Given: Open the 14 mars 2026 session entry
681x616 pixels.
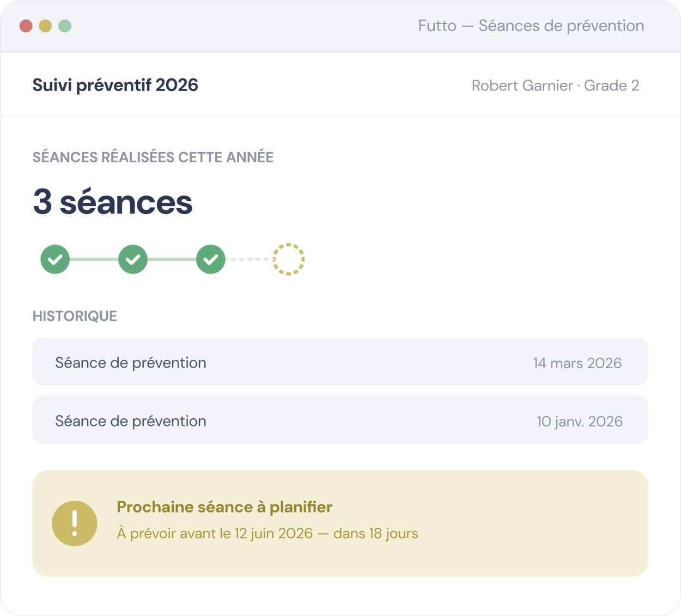Looking at the screenshot, I should [340, 362].
